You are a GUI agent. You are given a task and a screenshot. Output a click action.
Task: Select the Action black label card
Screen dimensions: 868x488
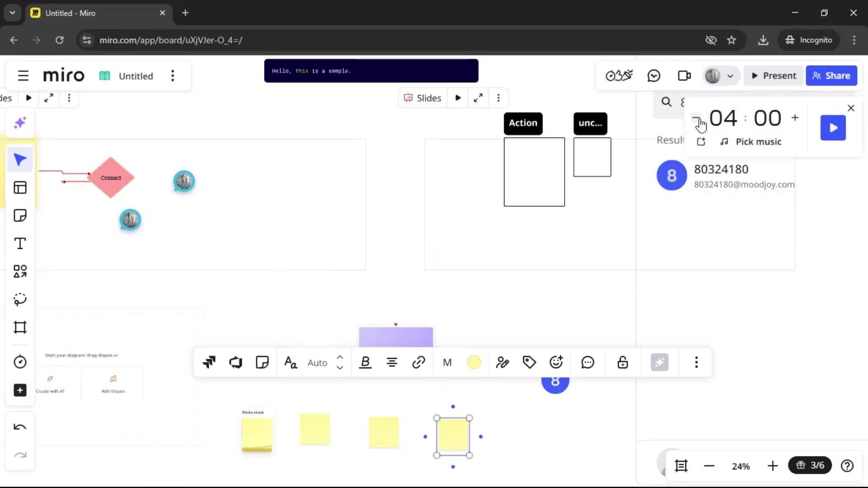click(x=523, y=123)
